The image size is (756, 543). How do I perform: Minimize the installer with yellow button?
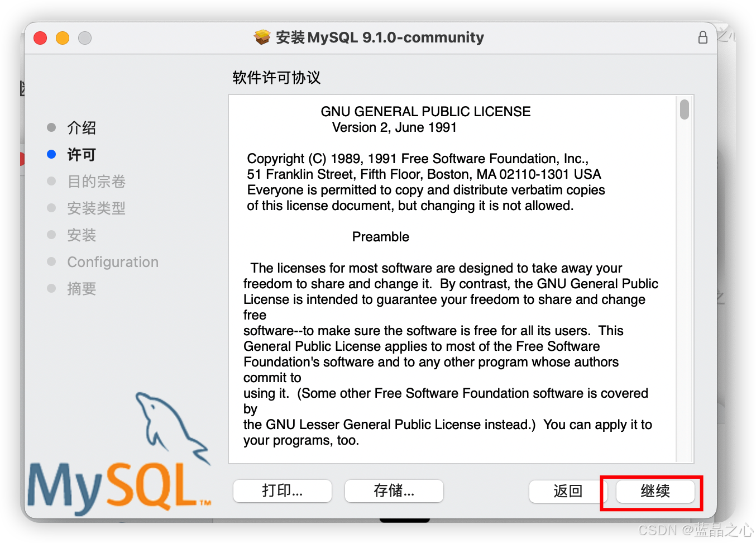click(x=63, y=38)
